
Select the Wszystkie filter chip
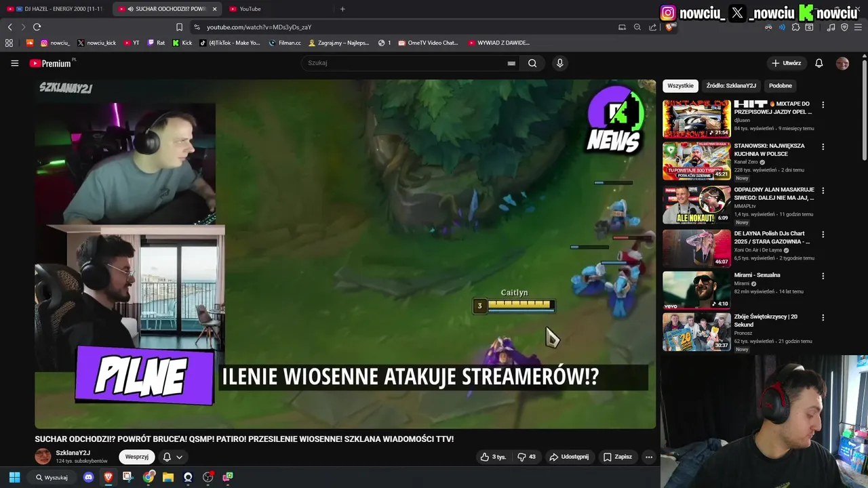point(680,86)
